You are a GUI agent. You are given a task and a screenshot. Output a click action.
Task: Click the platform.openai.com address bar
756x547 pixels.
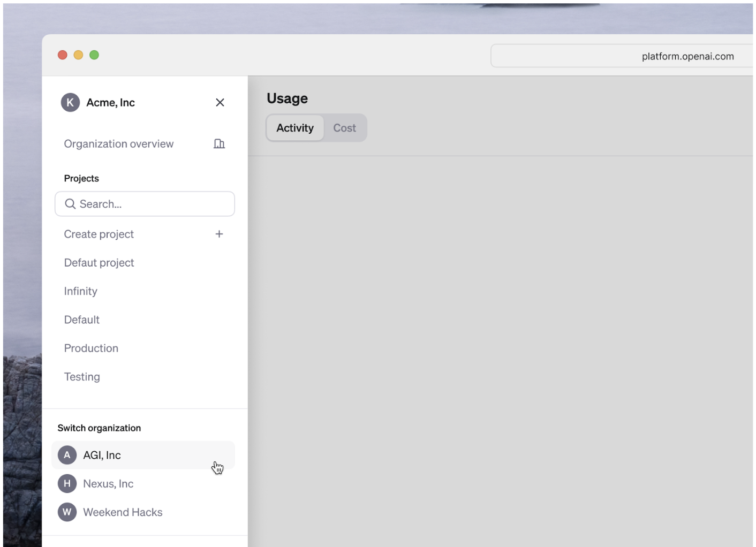point(622,56)
